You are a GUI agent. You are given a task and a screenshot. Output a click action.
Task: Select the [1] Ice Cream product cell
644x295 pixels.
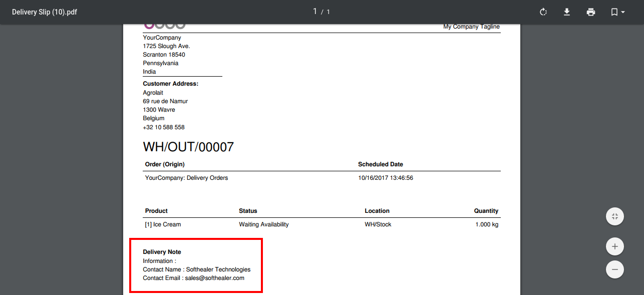[163, 224]
